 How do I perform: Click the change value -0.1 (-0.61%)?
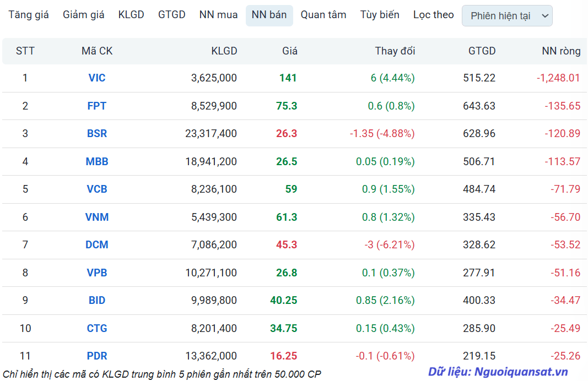(385, 356)
